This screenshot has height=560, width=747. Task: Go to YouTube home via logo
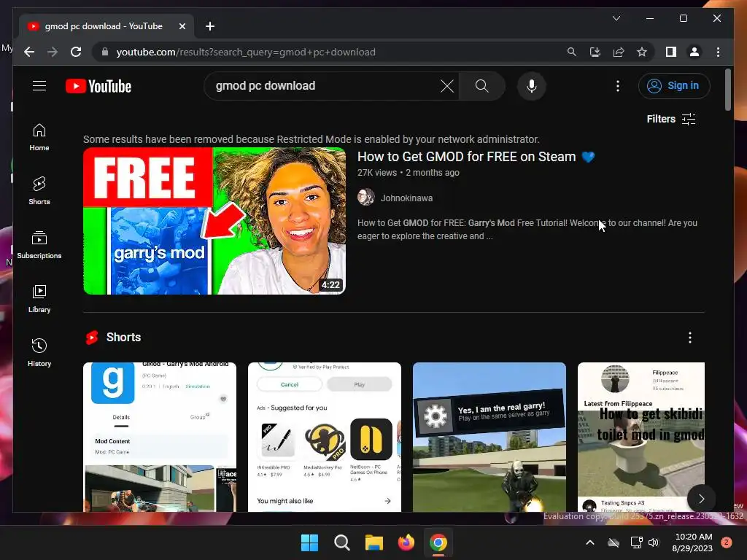coord(98,86)
